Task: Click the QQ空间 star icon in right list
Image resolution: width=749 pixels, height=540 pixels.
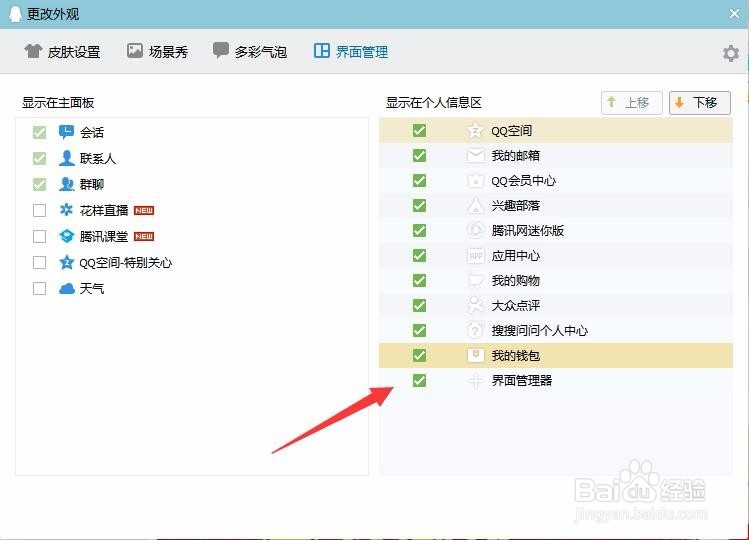Action: 475,130
